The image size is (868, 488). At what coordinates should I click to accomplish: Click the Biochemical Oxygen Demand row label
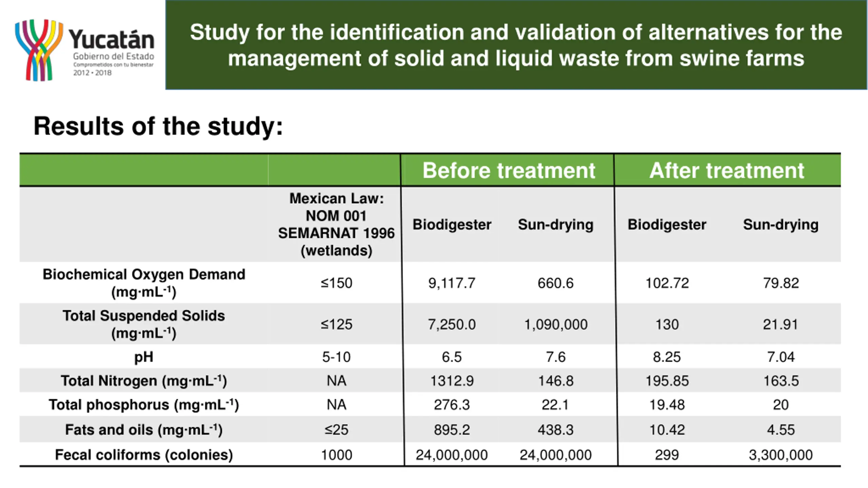click(x=144, y=283)
